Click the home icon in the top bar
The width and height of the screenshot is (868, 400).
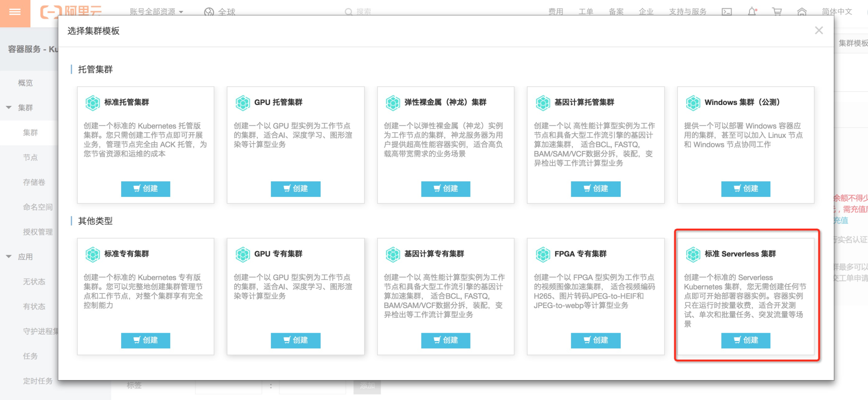point(802,12)
